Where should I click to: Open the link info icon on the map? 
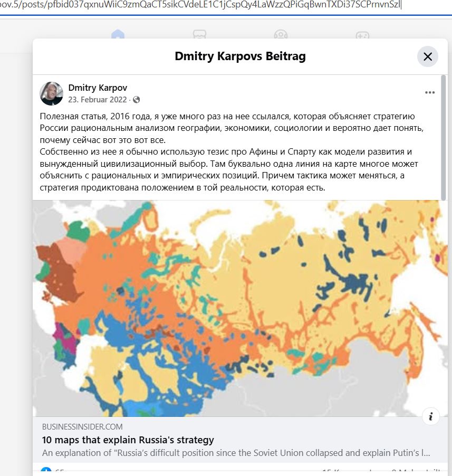pos(430,416)
